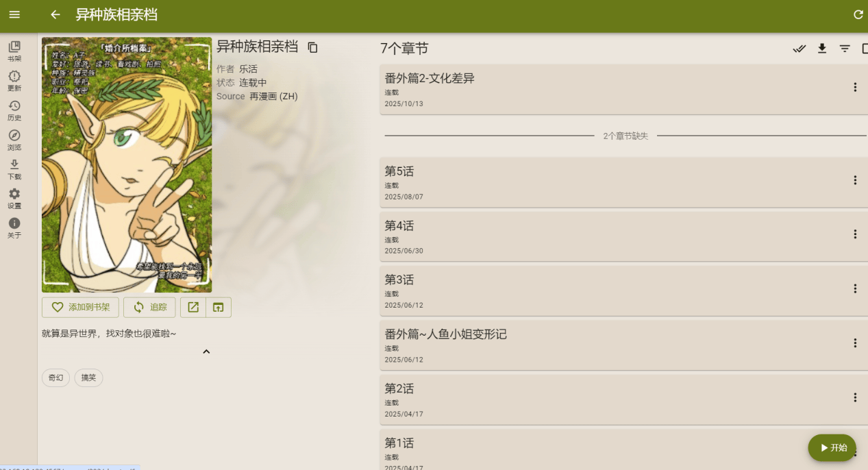Viewport: 868px width, 470px height.
Task: Collapse the description with the chevron up
Action: (206, 351)
